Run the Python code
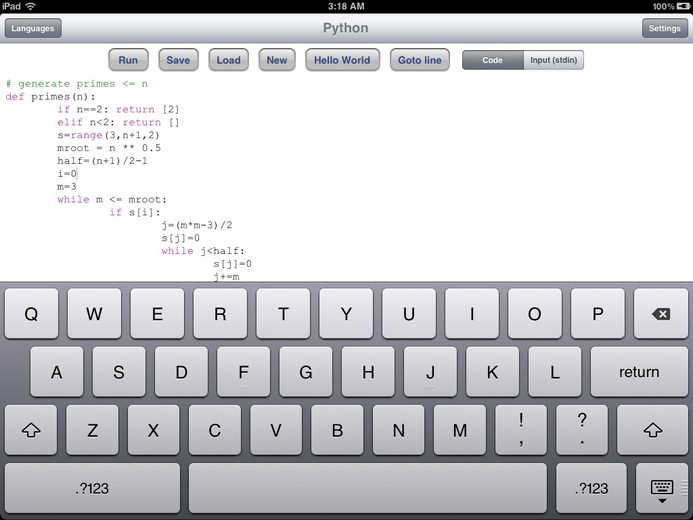The height and width of the screenshot is (520, 693). click(128, 60)
